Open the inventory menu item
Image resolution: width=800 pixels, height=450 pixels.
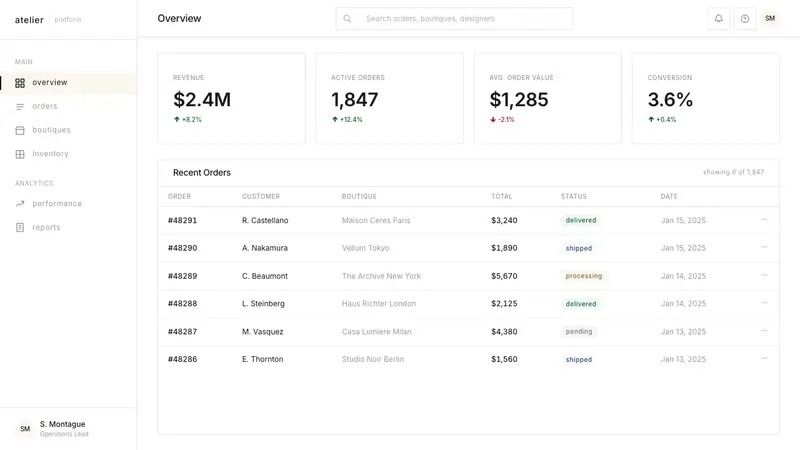coord(68,154)
